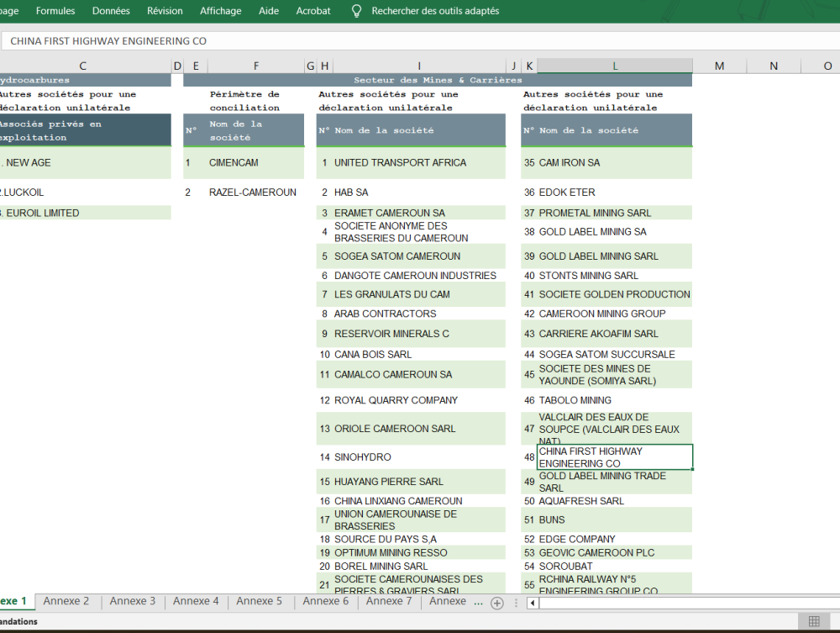
Task: Select the LES GRANULATS DU CAM cell
Action: pyautogui.click(x=419, y=294)
